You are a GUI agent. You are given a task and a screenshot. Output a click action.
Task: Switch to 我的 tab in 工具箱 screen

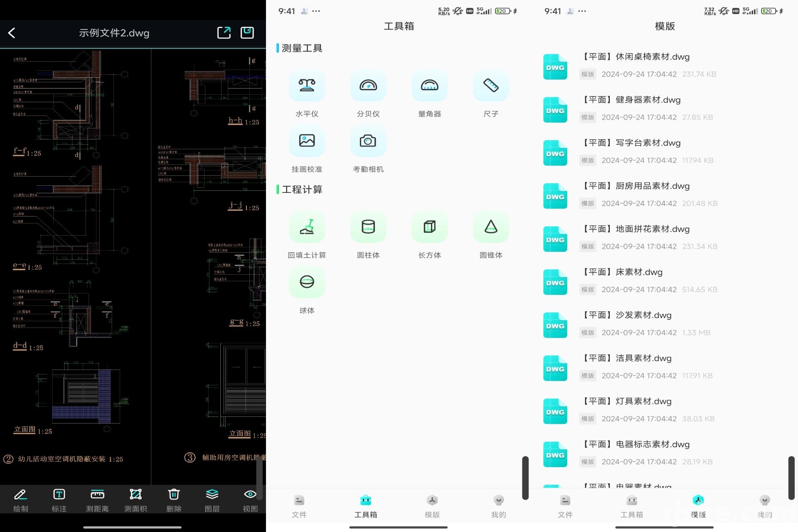(499, 506)
